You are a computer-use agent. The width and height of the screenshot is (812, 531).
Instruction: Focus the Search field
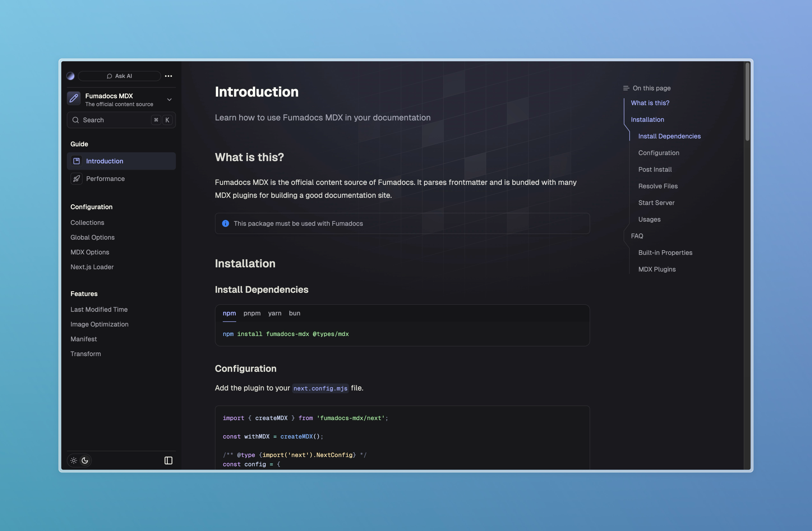coord(121,120)
